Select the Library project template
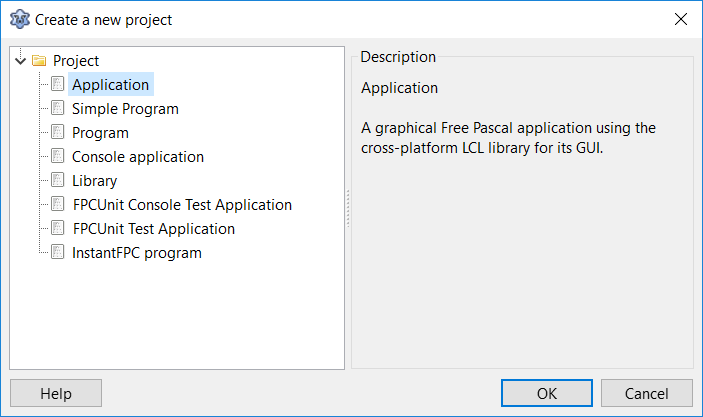 pos(94,181)
